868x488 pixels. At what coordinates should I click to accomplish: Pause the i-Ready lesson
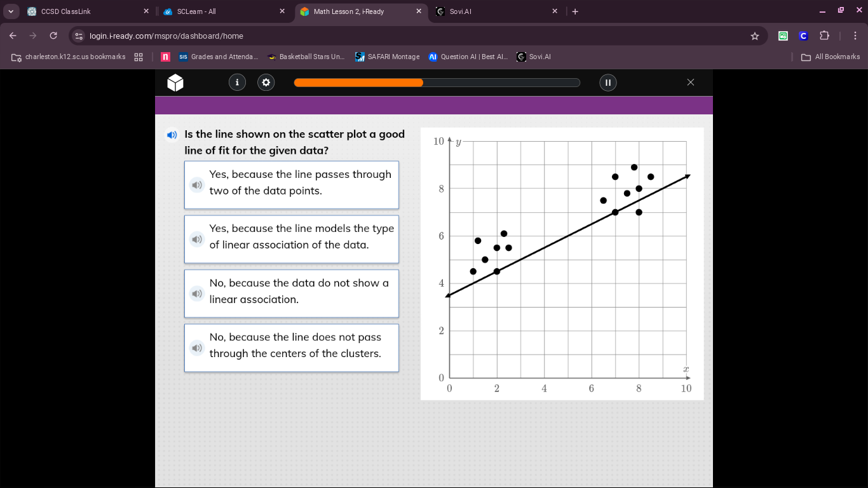click(607, 82)
